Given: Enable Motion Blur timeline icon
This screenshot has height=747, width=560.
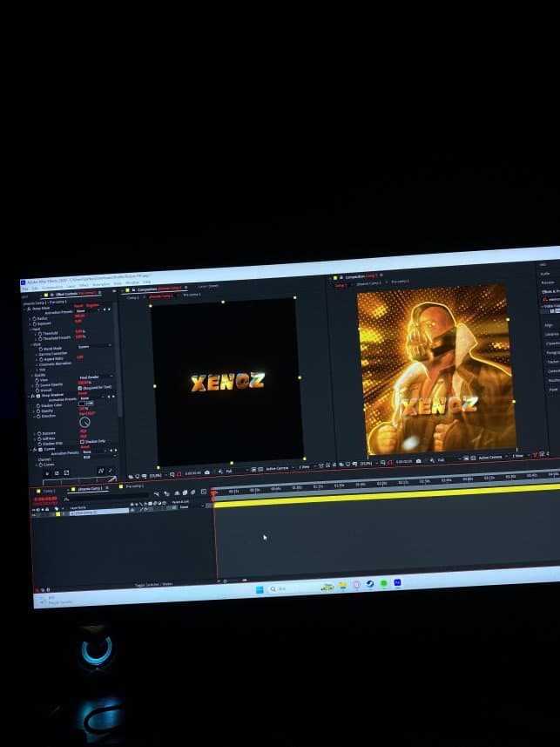Looking at the screenshot, I should tap(192, 492).
